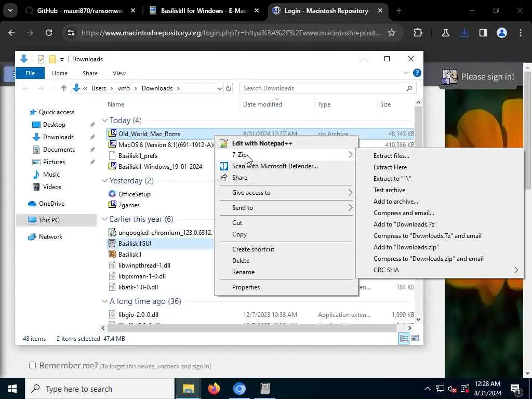The width and height of the screenshot is (532, 399).
Task: Open Pictures in navigation pane
Action: pyautogui.click(x=54, y=162)
